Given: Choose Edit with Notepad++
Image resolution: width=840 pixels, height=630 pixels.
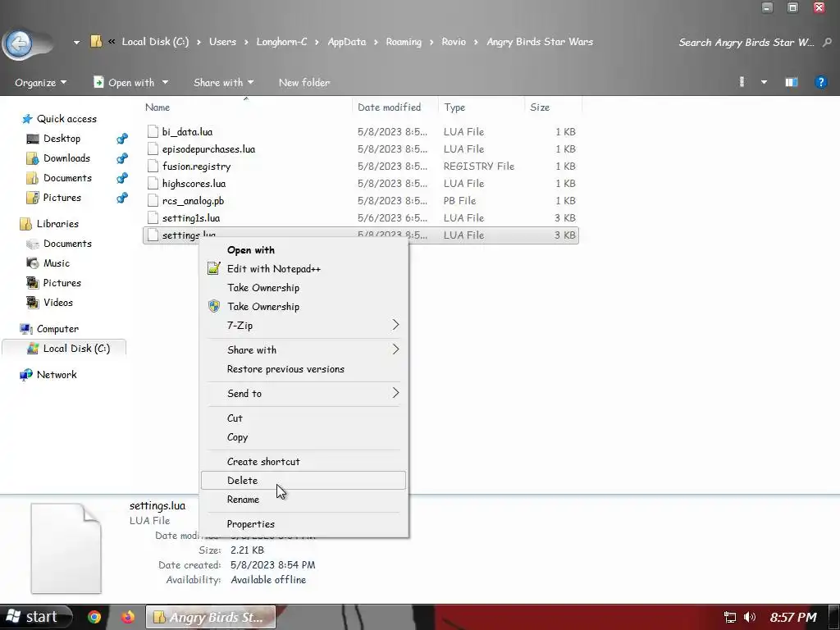Looking at the screenshot, I should (304, 269).
